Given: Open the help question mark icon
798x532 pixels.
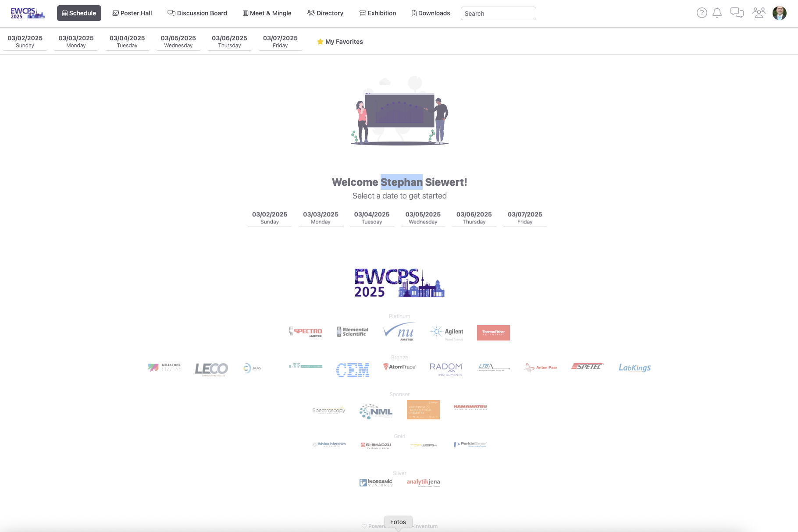Looking at the screenshot, I should pos(702,13).
